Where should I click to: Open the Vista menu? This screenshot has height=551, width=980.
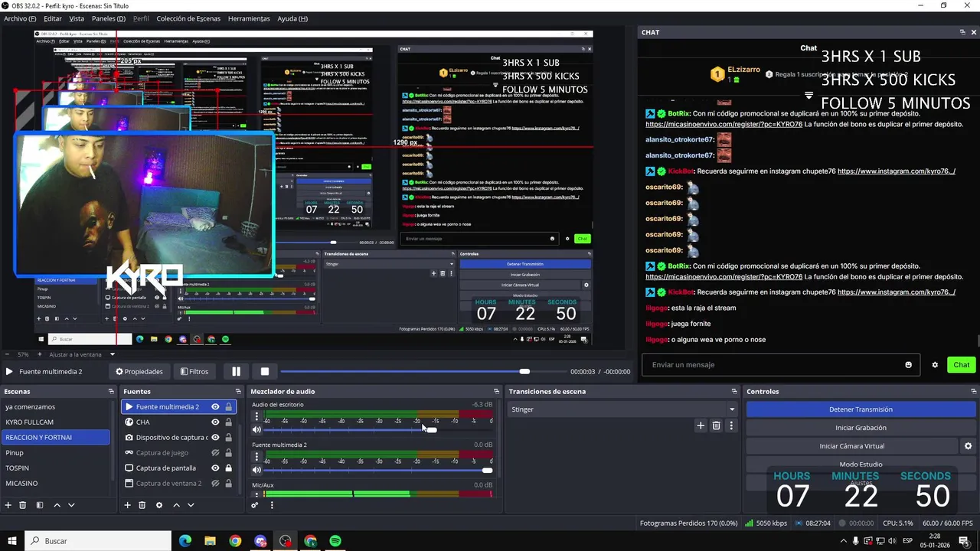point(77,18)
